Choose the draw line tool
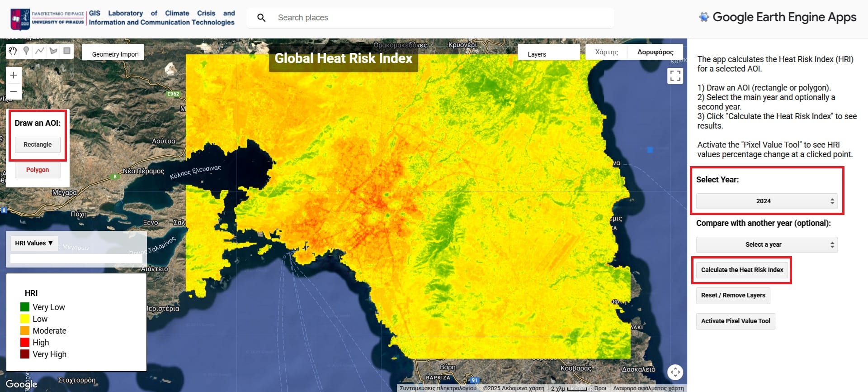 point(40,51)
